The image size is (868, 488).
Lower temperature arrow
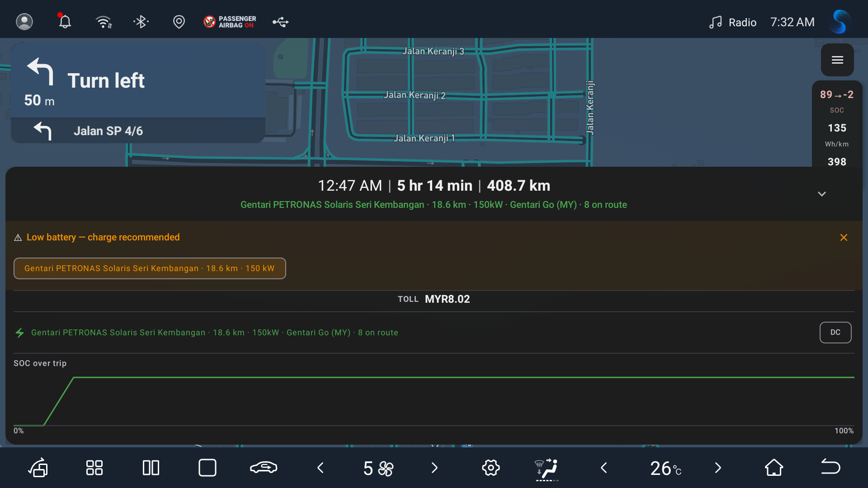[604, 468]
